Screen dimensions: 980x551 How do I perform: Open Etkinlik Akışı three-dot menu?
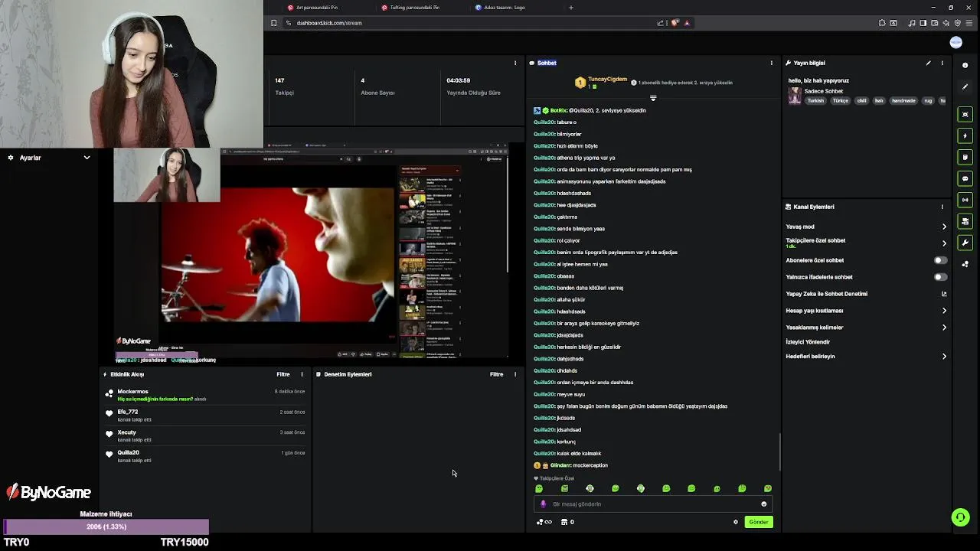tap(302, 374)
